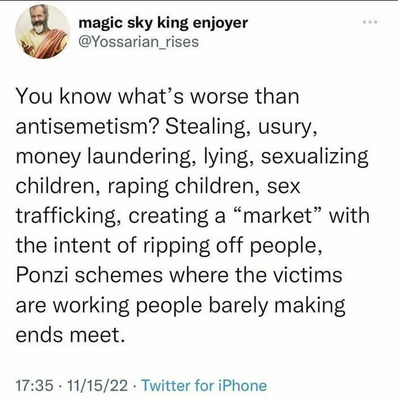Select the word 'victims' in the tweet
This screenshot has width=398, height=402.
pyautogui.click(x=310, y=275)
